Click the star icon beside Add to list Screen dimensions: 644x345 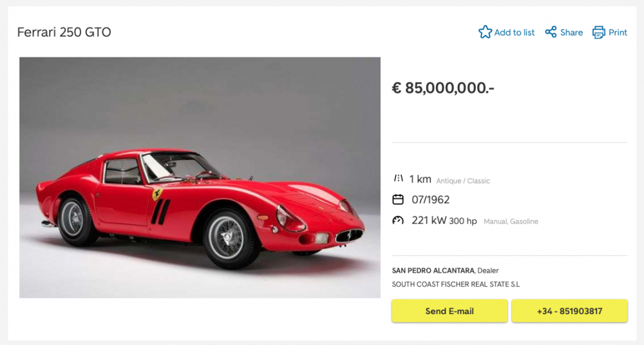pyautogui.click(x=485, y=32)
